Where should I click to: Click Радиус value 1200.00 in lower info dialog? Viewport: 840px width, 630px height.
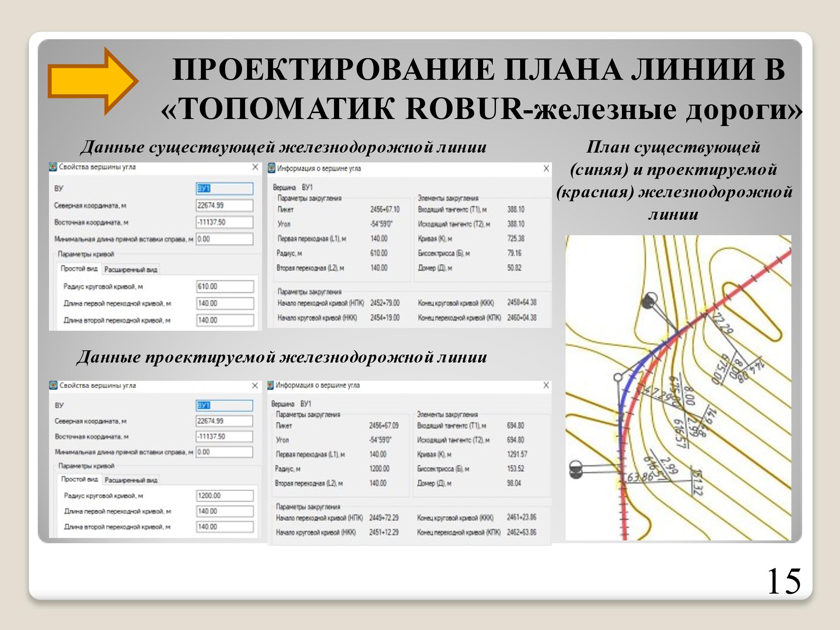coord(379,469)
